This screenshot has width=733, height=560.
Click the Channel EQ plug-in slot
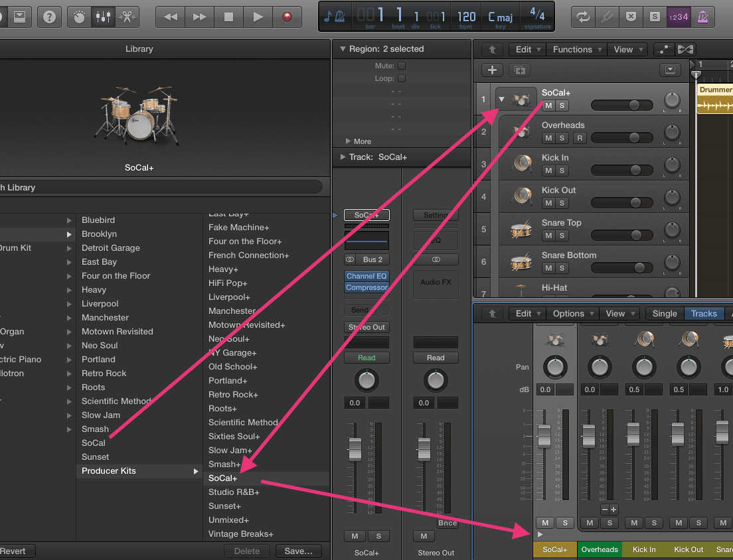point(366,276)
